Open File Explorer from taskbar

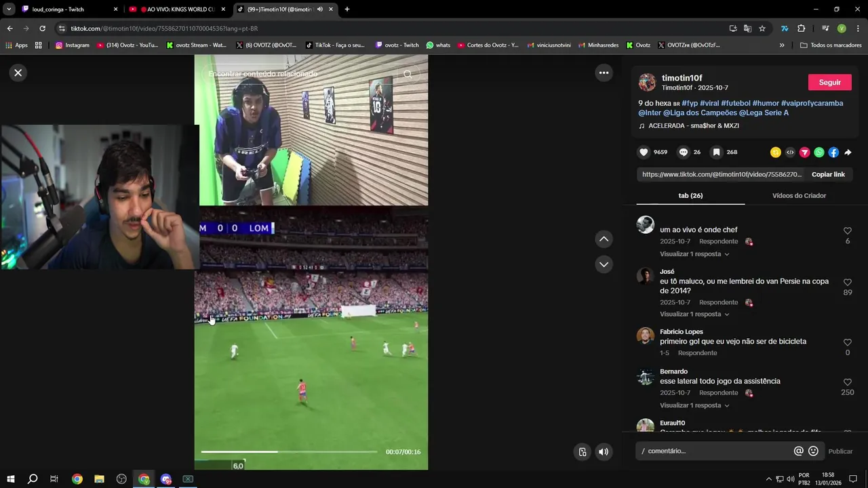(x=99, y=479)
